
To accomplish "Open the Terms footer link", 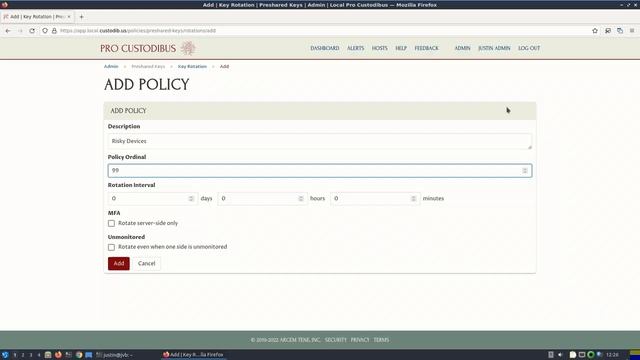I will (x=381, y=340).
